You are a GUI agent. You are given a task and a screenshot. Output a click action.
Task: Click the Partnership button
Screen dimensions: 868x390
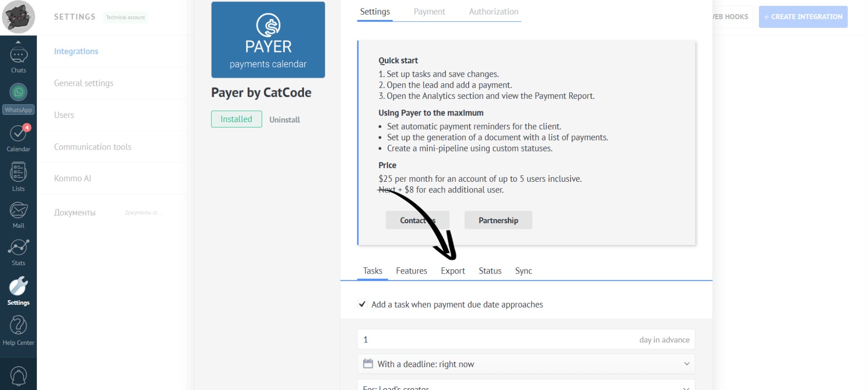[x=498, y=220]
